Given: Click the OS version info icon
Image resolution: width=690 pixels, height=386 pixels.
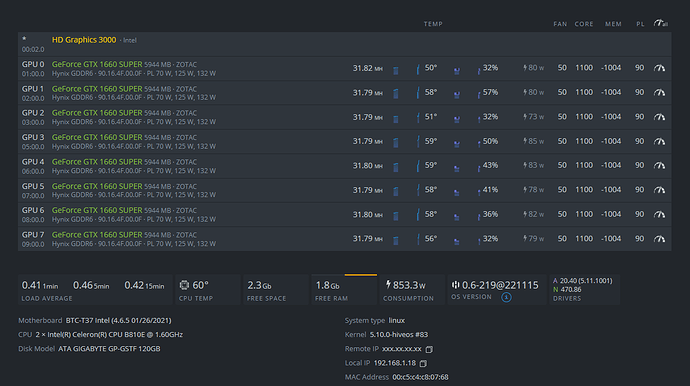Looking at the screenshot, I should coord(506,298).
